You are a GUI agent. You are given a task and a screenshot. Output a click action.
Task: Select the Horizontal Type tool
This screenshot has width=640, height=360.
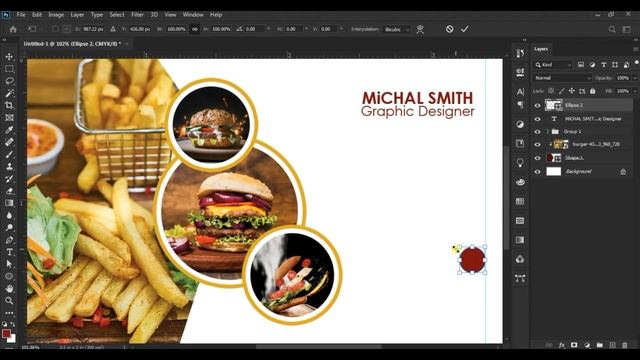(x=9, y=252)
